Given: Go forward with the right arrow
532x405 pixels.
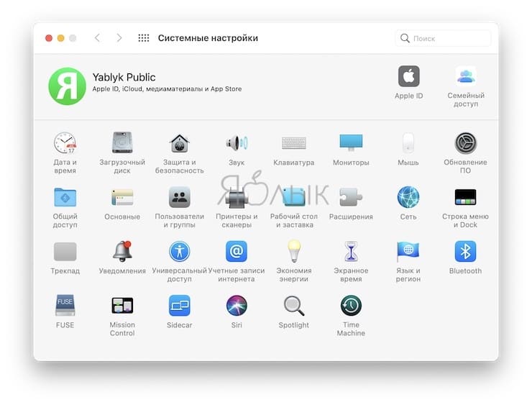Looking at the screenshot, I should 119,37.
